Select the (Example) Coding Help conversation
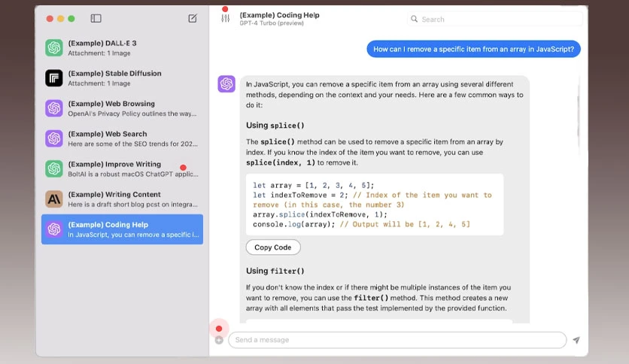This screenshot has height=364, width=629. [x=123, y=229]
